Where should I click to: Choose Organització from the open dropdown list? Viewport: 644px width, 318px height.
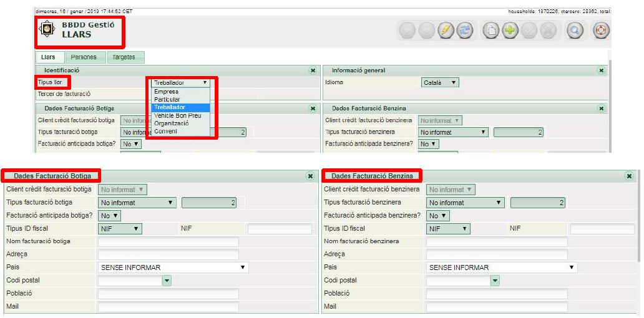tap(171, 123)
